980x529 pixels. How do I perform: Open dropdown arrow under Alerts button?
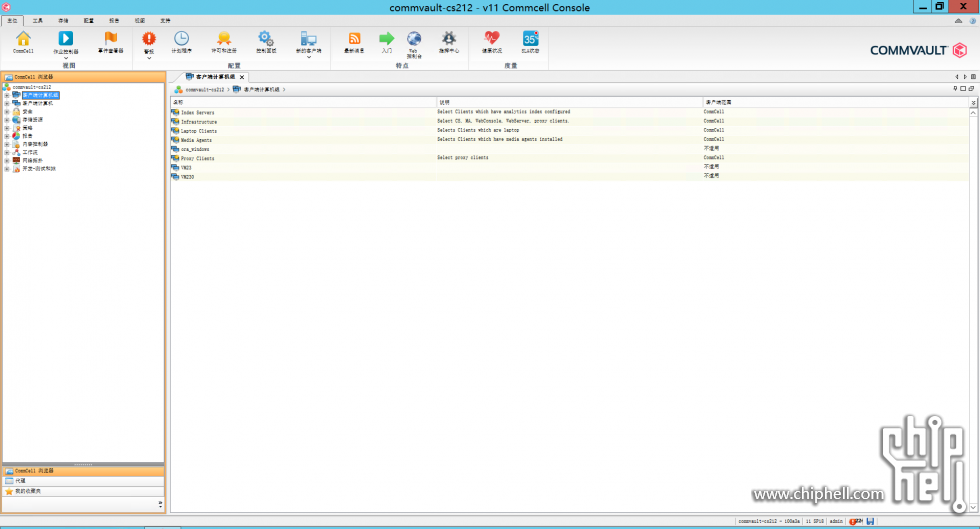[149, 58]
